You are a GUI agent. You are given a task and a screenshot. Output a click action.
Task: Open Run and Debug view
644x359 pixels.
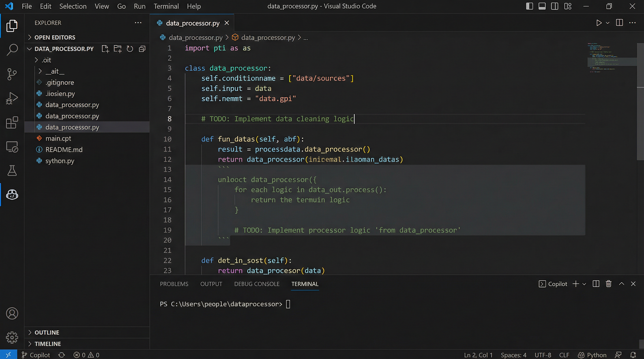pyautogui.click(x=12, y=98)
